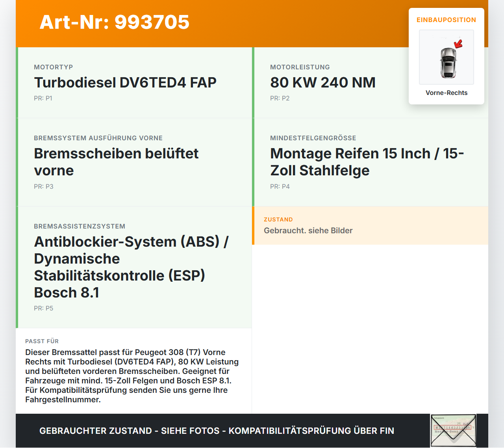Screen dimensions: 504x448
Task: Click the MOTORLEISTUNG label
Action: click(x=300, y=67)
